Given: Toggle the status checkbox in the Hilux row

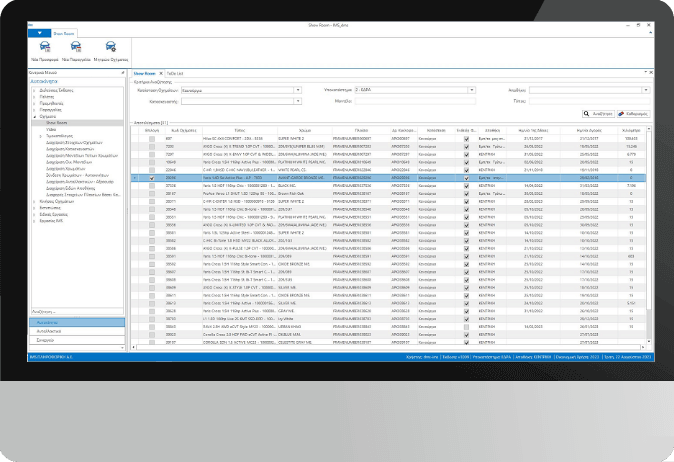Looking at the screenshot, I should pos(466,139).
